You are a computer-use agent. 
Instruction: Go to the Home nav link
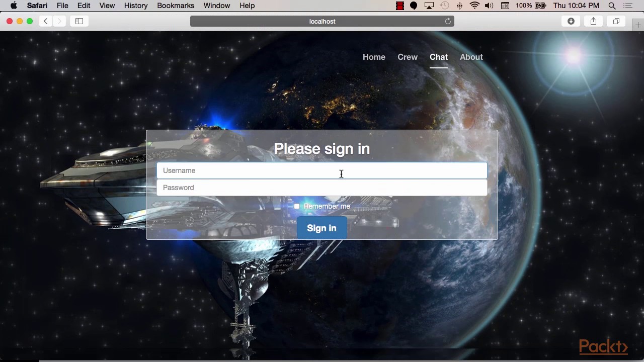[374, 57]
